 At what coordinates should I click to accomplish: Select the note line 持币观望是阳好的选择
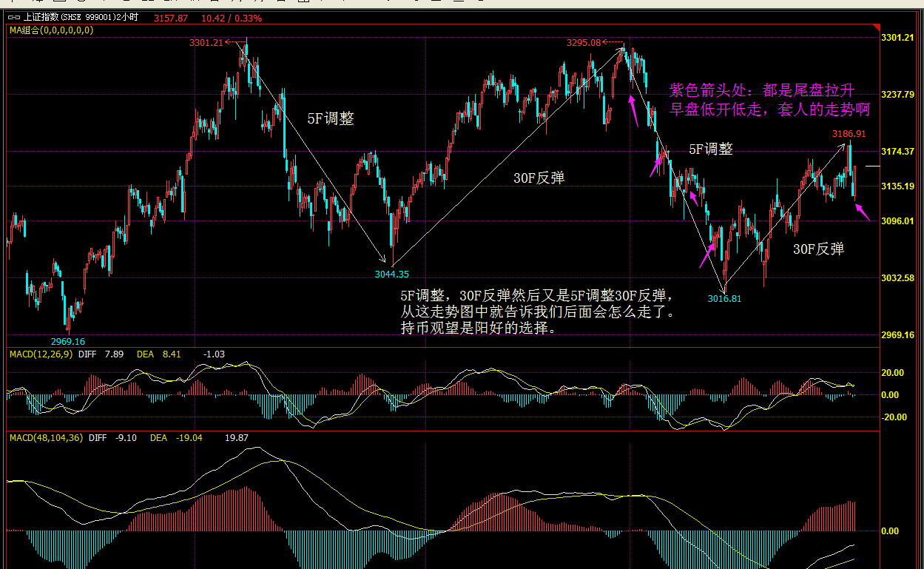479,328
